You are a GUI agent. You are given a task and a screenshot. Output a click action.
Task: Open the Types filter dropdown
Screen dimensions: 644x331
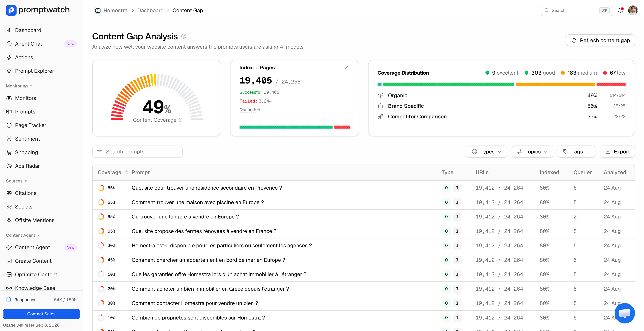coord(487,152)
